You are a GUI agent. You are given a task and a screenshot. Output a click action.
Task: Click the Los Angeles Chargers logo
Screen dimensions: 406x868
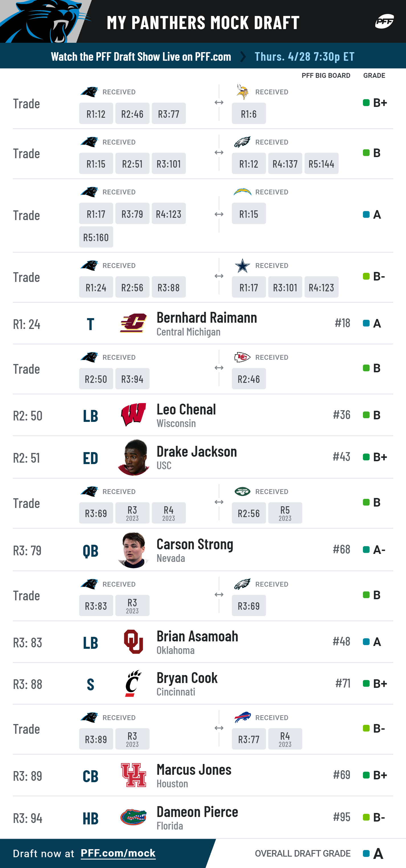click(242, 192)
